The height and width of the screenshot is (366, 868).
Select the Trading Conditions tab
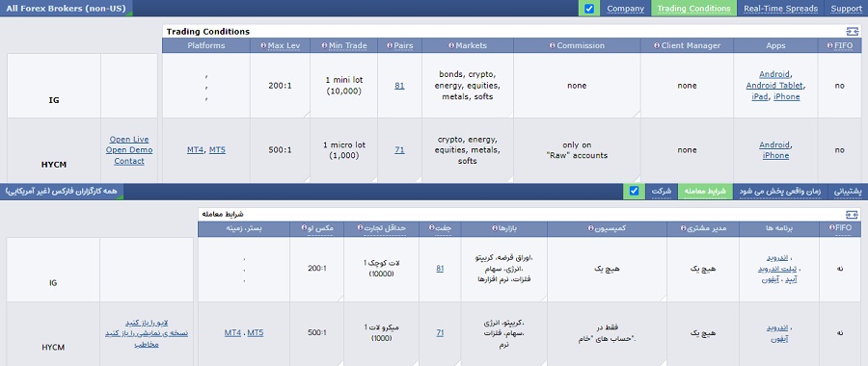coord(693,9)
